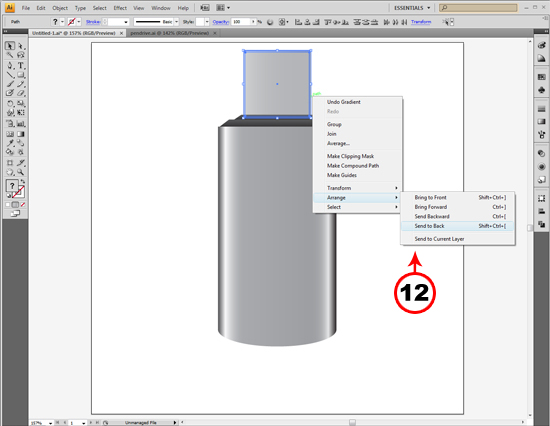Select the Pen tool

pos(10,66)
